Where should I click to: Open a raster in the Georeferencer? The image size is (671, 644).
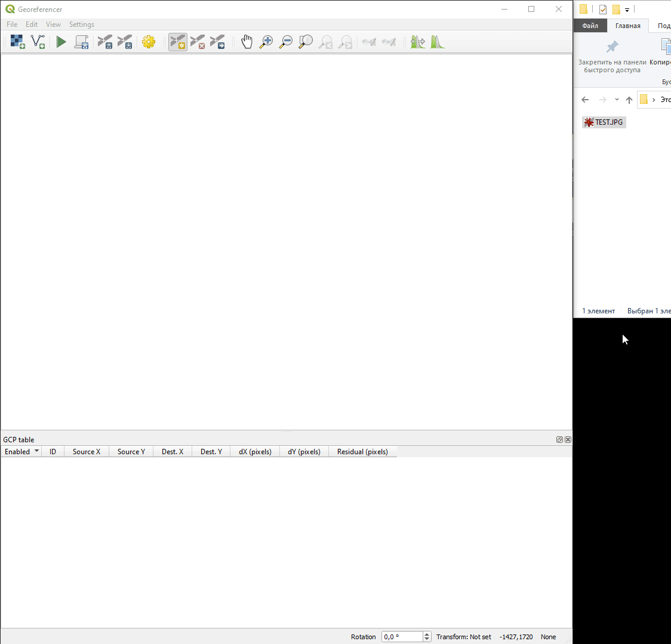17,42
